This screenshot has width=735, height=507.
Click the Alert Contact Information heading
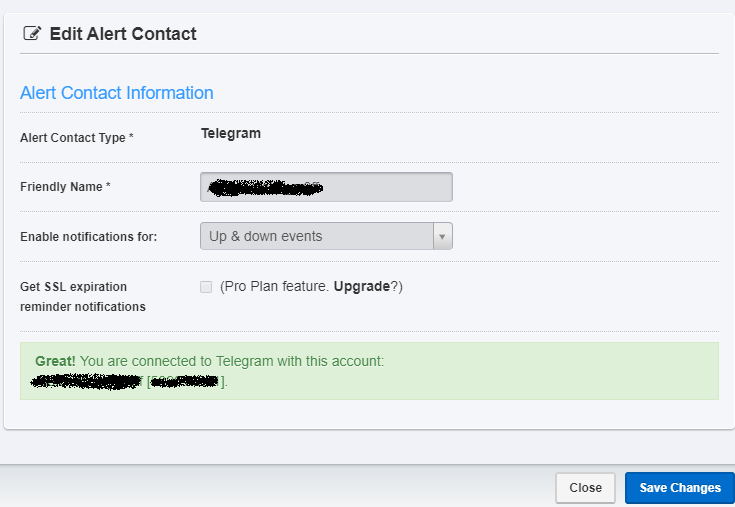tap(116, 93)
